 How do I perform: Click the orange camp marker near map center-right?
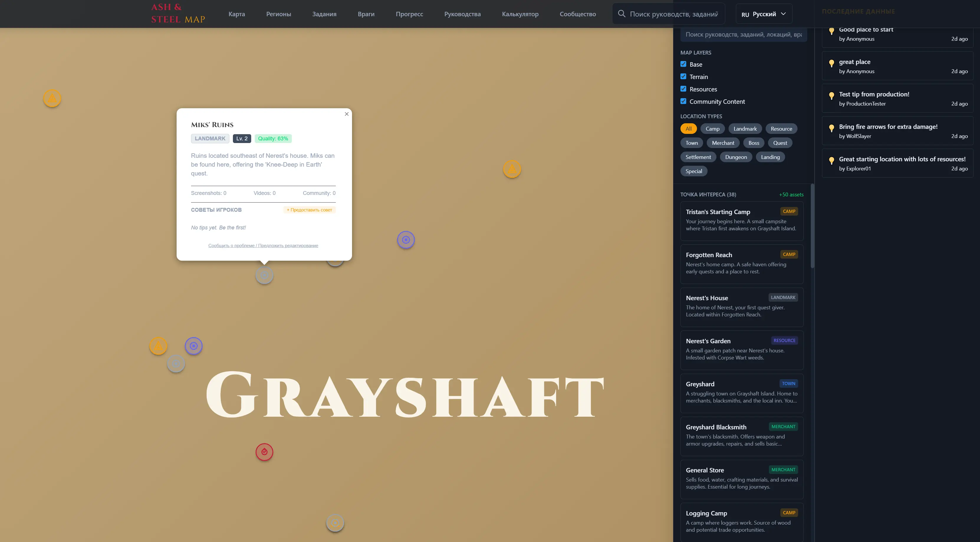click(x=512, y=169)
